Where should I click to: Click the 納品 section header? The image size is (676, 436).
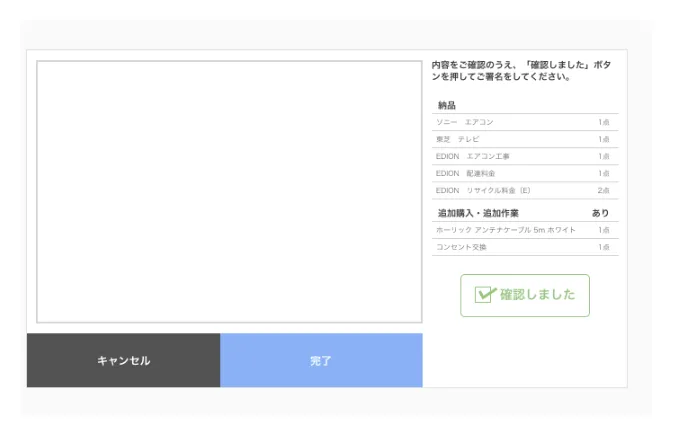tap(447, 105)
